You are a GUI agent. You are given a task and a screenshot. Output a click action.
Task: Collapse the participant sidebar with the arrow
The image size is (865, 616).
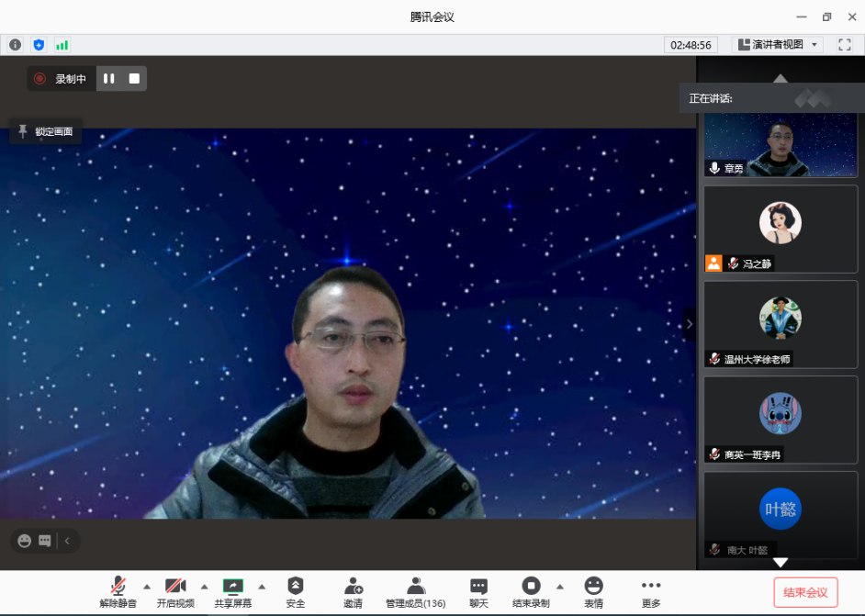pos(690,323)
